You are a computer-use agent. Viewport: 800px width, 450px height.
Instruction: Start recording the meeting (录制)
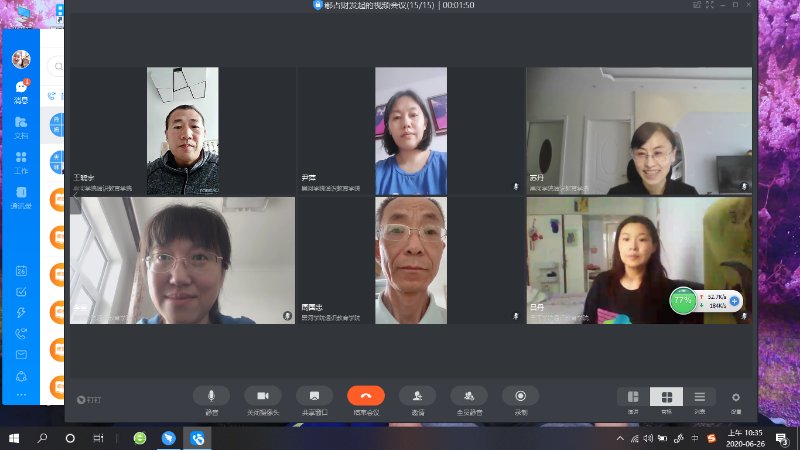520,396
